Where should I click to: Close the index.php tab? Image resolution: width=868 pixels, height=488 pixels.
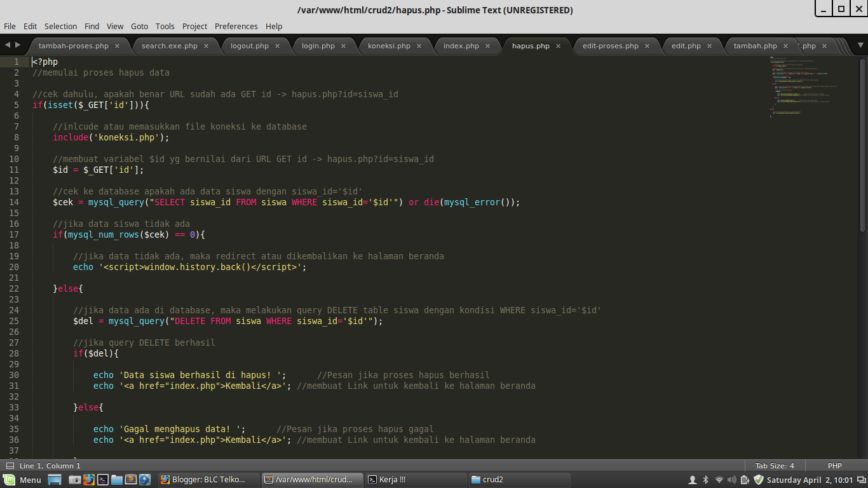click(488, 46)
